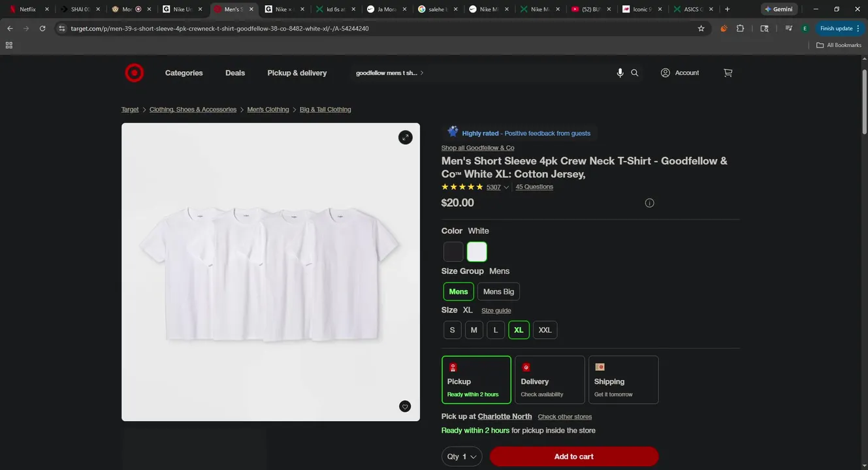Open the profile E avatar

805,29
